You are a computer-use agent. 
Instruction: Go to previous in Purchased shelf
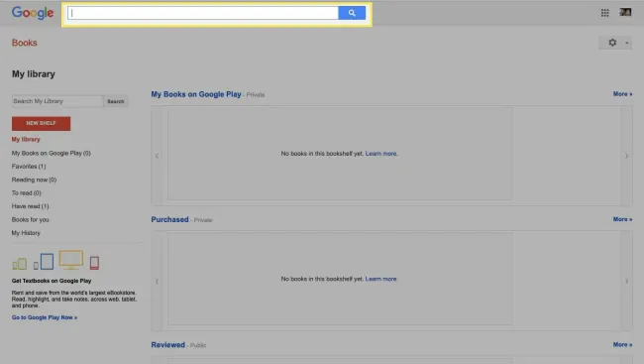(x=157, y=282)
